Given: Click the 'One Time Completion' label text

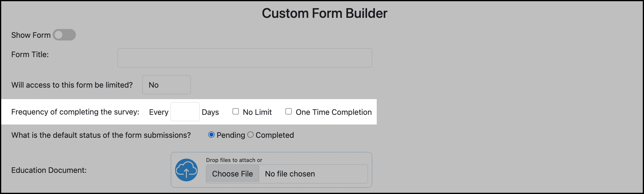Looking at the screenshot, I should 333,112.
